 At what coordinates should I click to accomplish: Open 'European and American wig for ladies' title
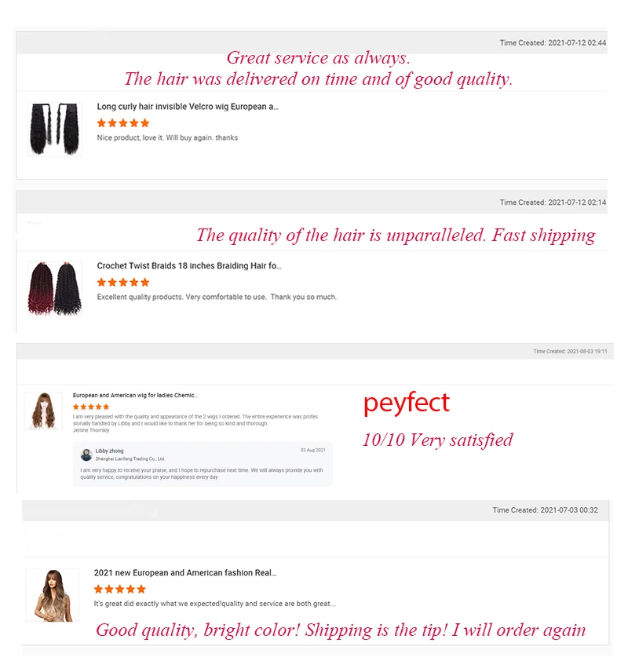(136, 395)
